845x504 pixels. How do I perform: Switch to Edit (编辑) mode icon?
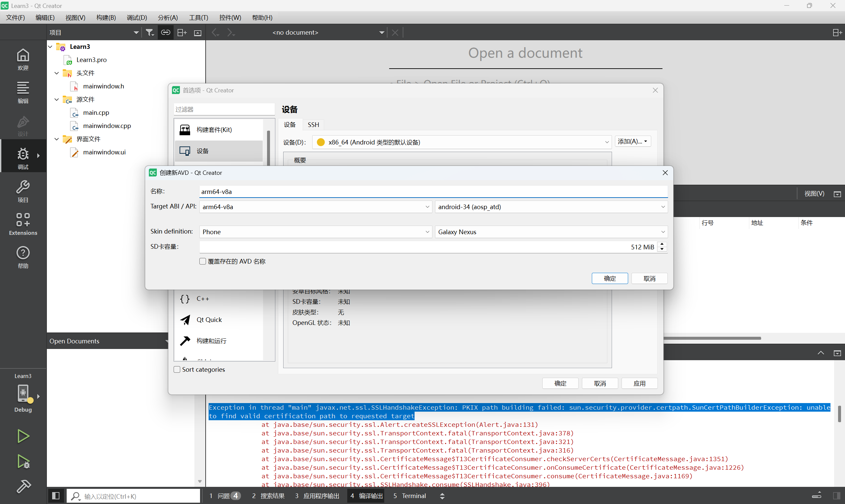[x=23, y=92]
